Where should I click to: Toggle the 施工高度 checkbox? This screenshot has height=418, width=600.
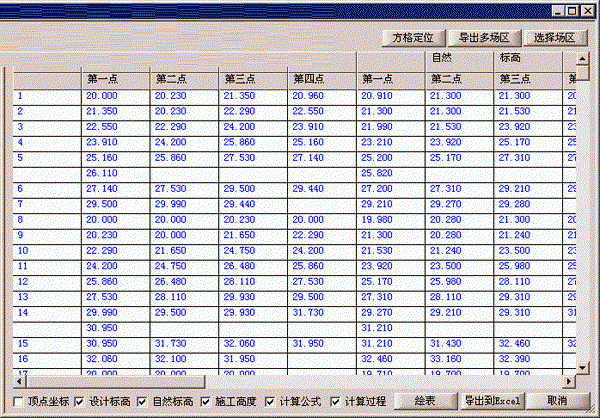click(205, 402)
